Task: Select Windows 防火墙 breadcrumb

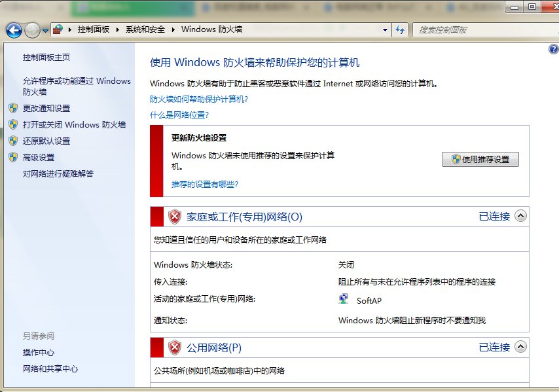Action: click(212, 29)
